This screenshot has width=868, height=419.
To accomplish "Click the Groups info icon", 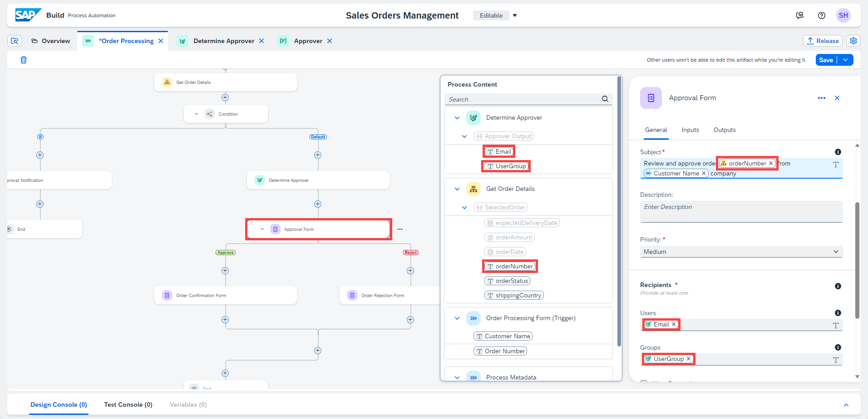I will click(838, 347).
